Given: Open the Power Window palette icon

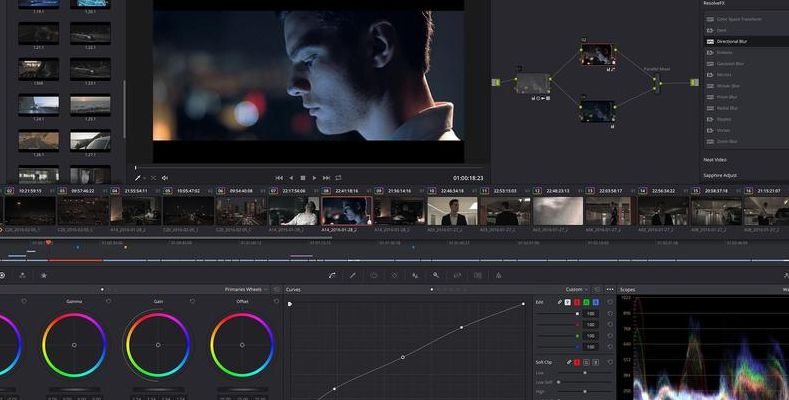Looking at the screenshot, I should coord(373,275).
